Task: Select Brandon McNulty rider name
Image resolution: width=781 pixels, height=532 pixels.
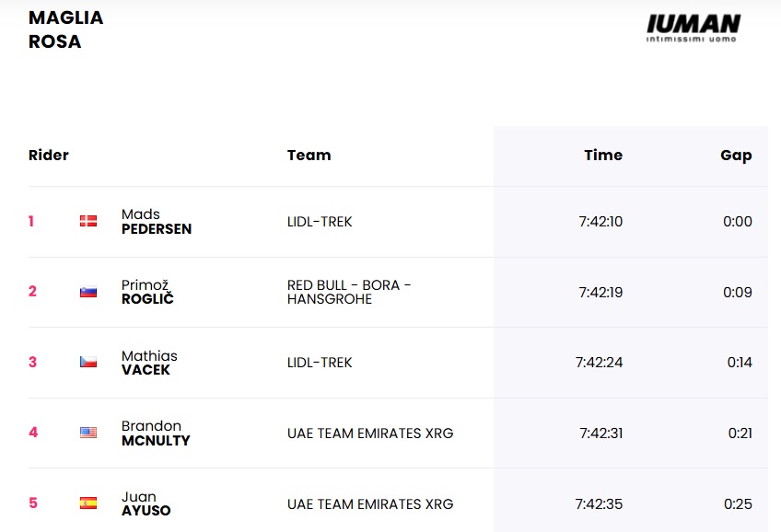Action: pyautogui.click(x=155, y=433)
